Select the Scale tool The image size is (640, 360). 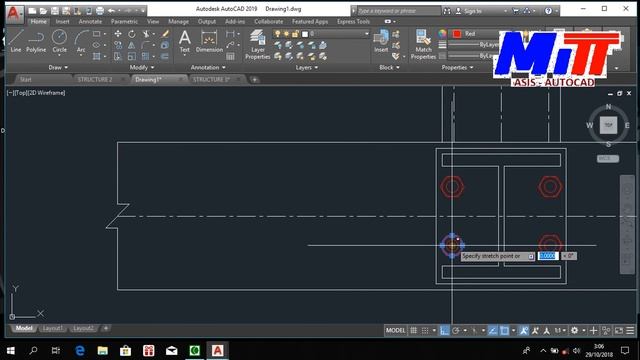pyautogui.click(x=131, y=57)
